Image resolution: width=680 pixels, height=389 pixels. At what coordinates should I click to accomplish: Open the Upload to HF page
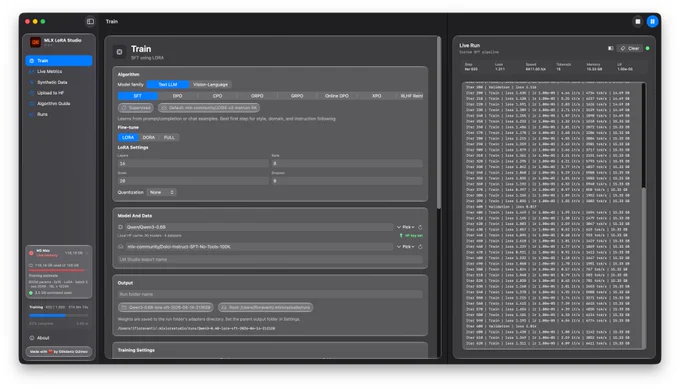click(59, 93)
